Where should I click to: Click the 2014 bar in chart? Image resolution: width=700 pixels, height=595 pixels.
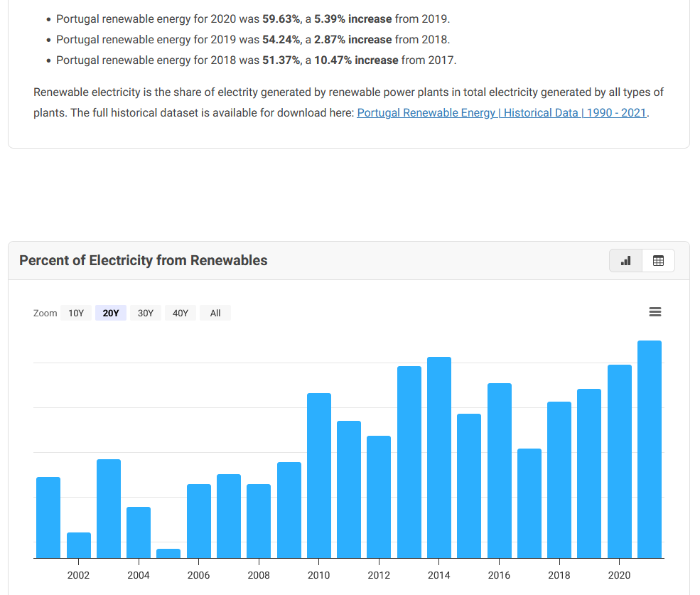(439, 457)
